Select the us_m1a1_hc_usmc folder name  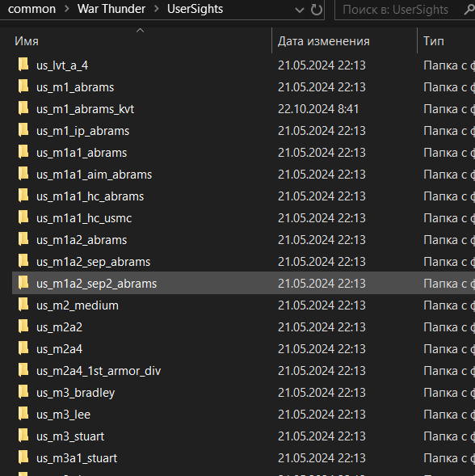(84, 218)
